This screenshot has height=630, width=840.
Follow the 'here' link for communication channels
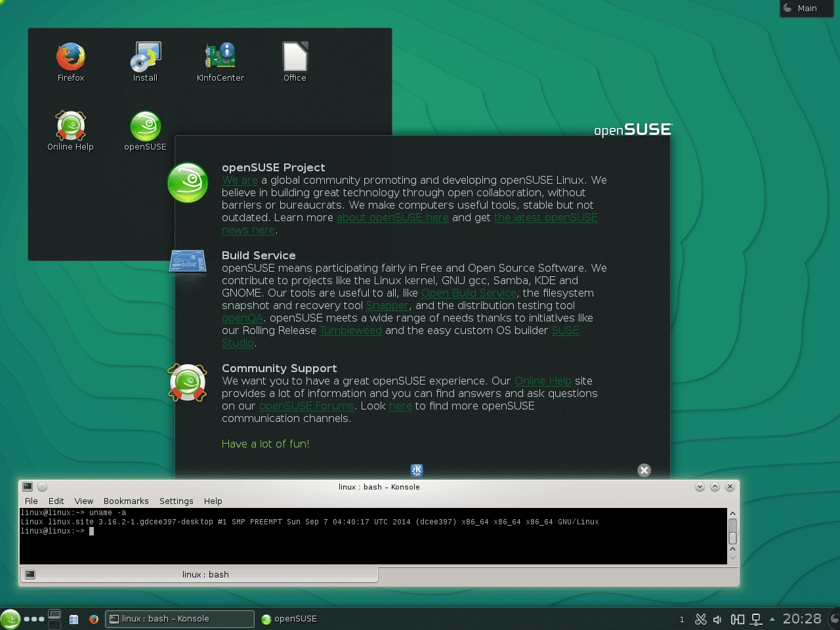tap(400, 406)
